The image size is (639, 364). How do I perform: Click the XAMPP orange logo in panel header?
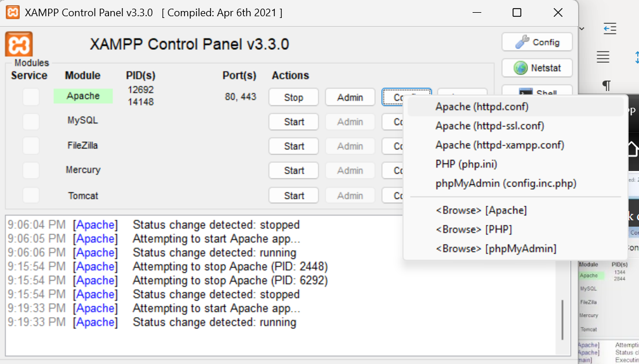pyautogui.click(x=19, y=44)
